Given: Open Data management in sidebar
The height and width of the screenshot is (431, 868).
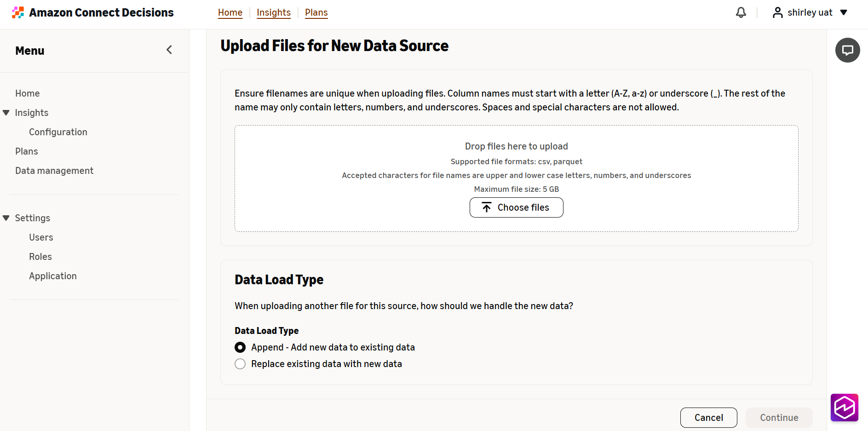Looking at the screenshot, I should [54, 171].
